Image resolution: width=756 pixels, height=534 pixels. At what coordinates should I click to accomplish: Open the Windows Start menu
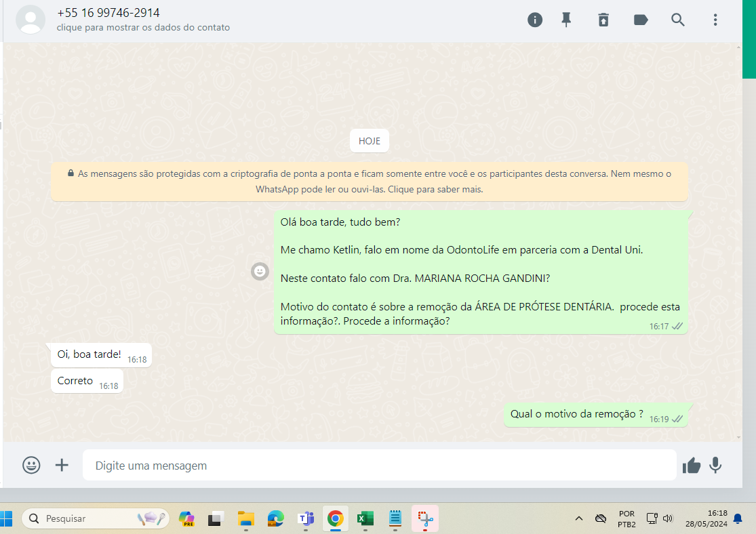click(6, 518)
